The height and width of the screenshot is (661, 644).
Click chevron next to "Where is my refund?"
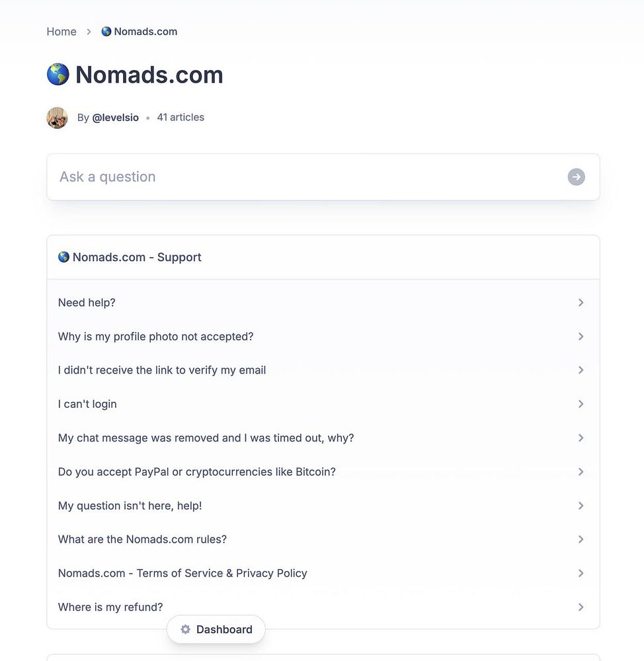[581, 607]
